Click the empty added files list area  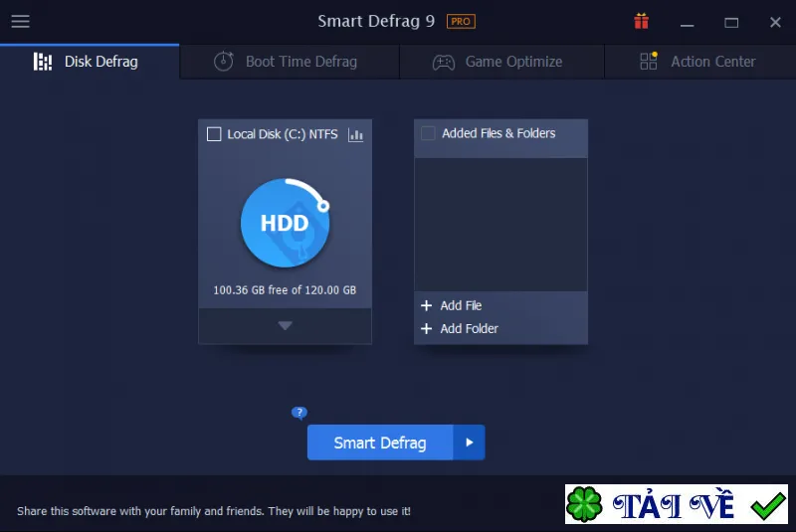click(500, 225)
